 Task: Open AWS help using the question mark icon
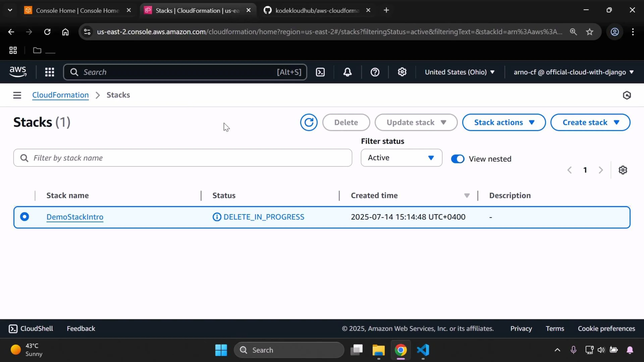pos(375,72)
